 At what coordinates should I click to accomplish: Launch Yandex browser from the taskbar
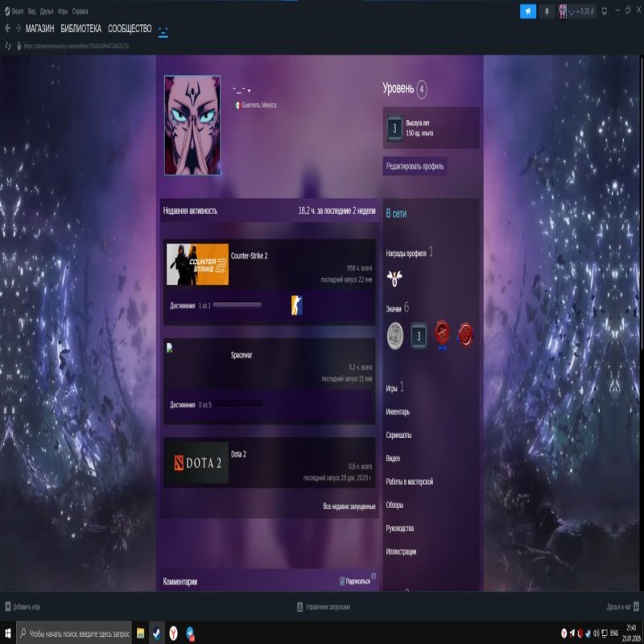click(174, 634)
